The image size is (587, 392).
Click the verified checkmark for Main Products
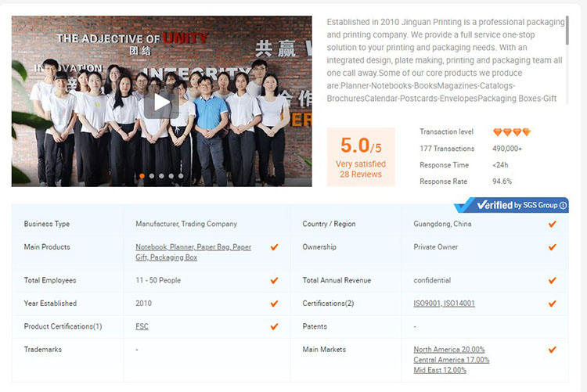(274, 247)
